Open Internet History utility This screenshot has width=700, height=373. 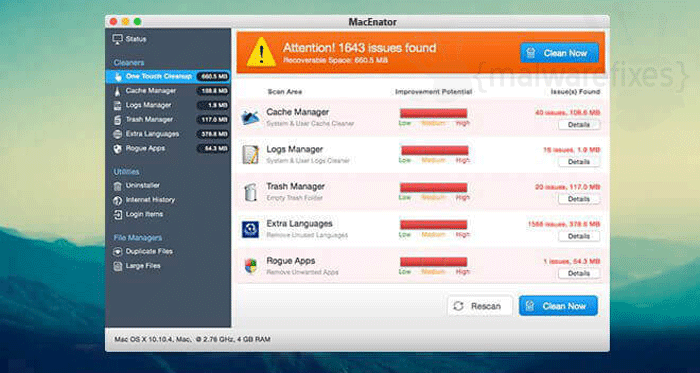click(150, 200)
